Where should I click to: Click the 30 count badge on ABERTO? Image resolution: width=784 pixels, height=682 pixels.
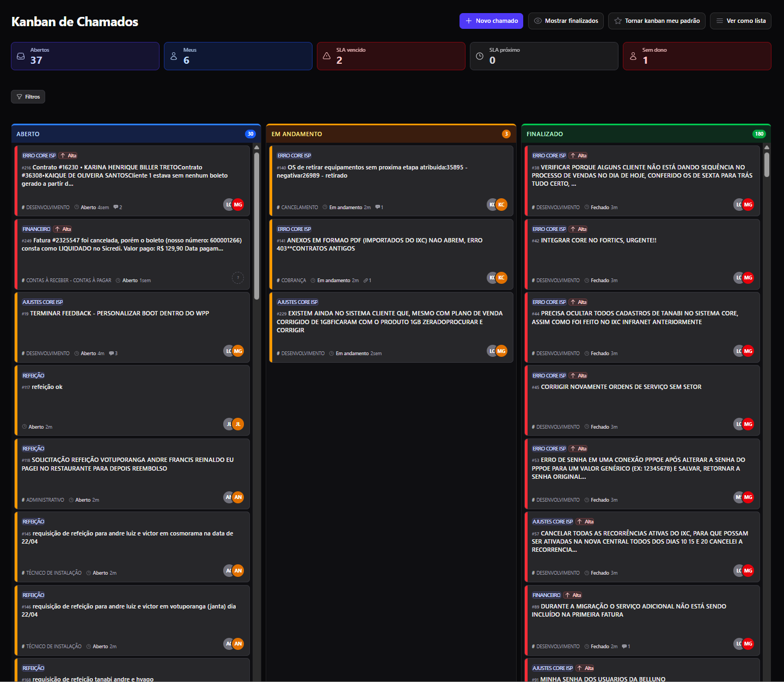(x=250, y=134)
